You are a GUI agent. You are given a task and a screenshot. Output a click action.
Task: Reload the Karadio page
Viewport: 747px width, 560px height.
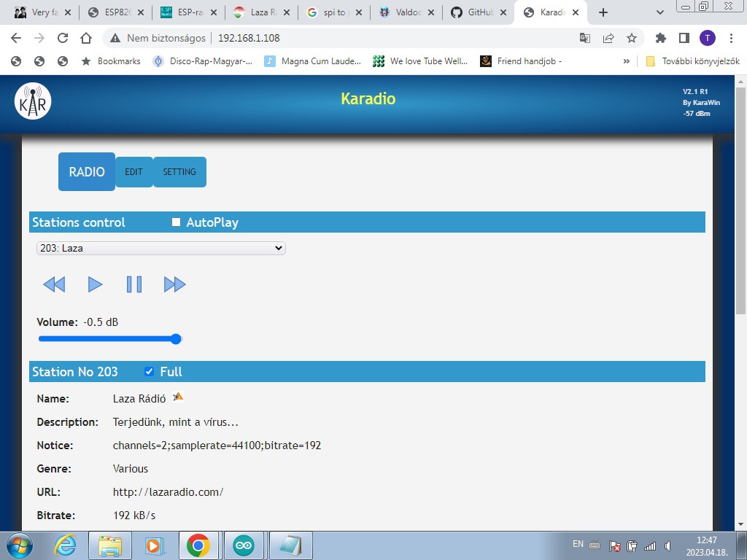click(63, 38)
